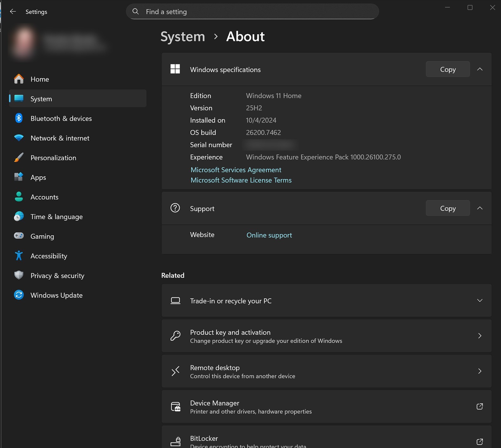The image size is (501, 448).
Task: Open Device Manager via external-link icon
Action: coord(480,406)
